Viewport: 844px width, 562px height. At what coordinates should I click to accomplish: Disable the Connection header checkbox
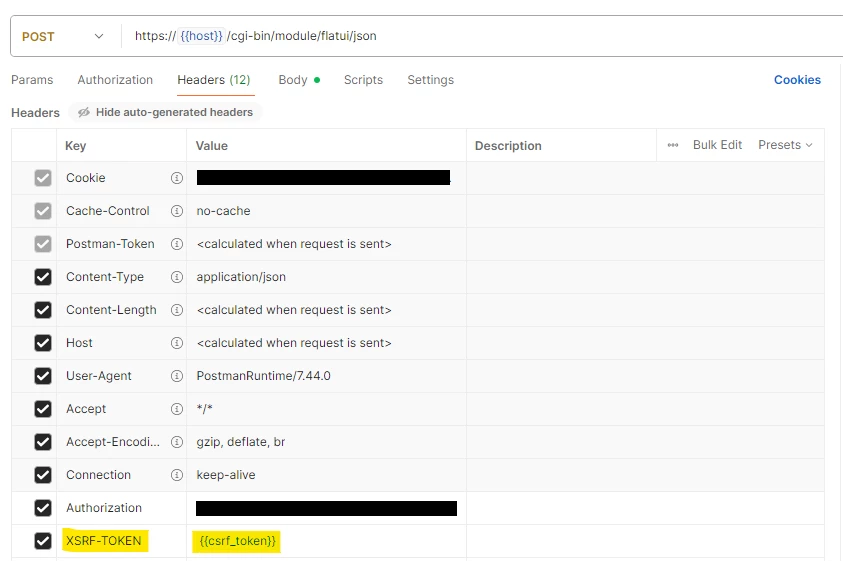coord(43,475)
